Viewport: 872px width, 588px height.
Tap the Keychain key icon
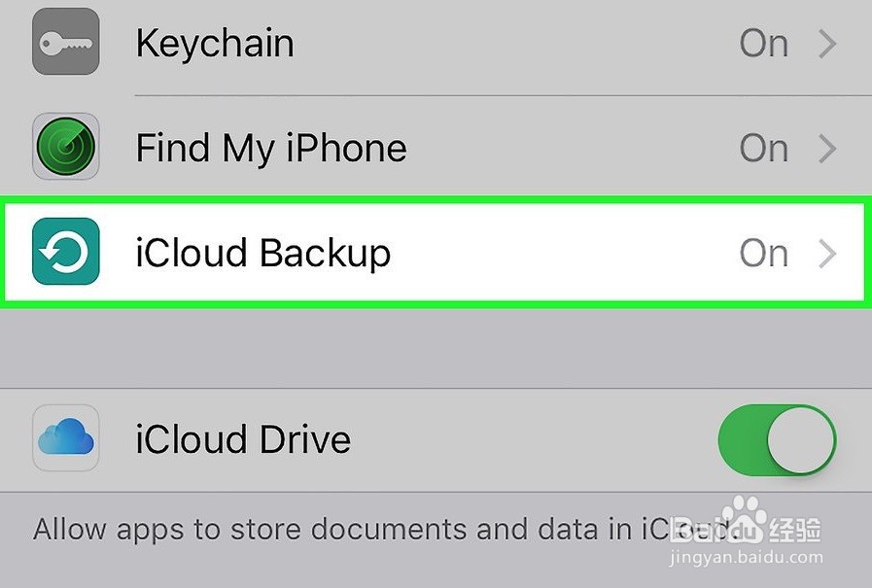65,42
